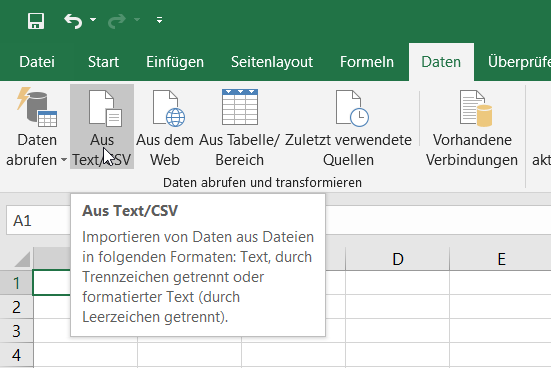Click the greyed-out Redo arrow

pos(116,21)
